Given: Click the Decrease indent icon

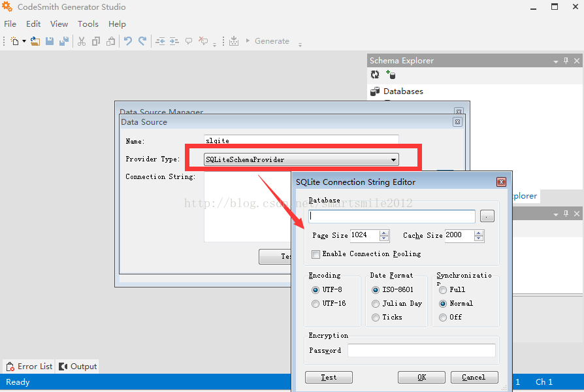Looking at the screenshot, I should coord(160,41).
